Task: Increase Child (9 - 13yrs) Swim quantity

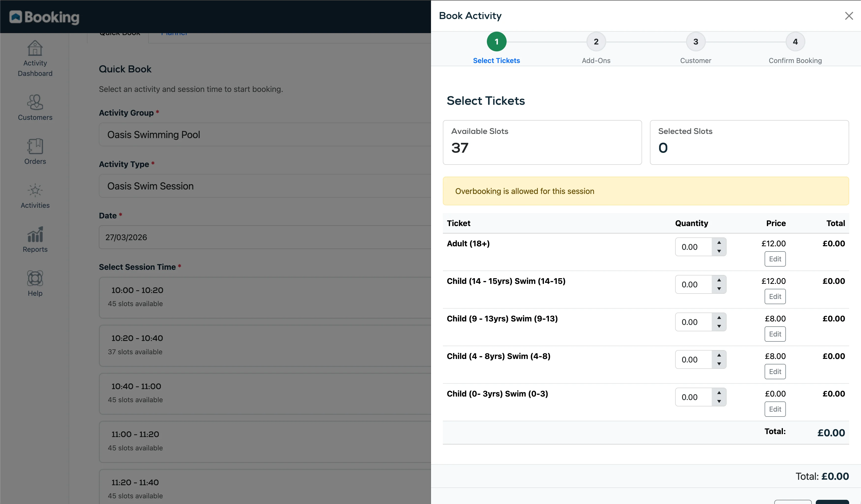Action: pyautogui.click(x=719, y=317)
